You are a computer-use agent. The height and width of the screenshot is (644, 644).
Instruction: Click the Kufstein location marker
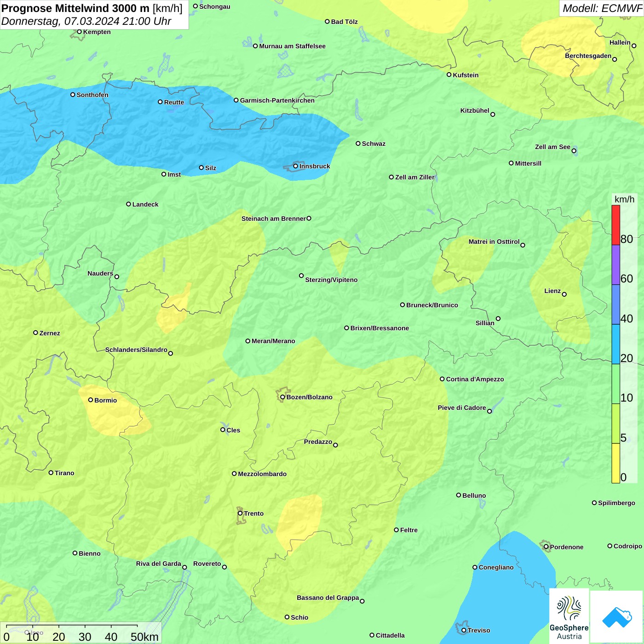pyautogui.click(x=449, y=75)
